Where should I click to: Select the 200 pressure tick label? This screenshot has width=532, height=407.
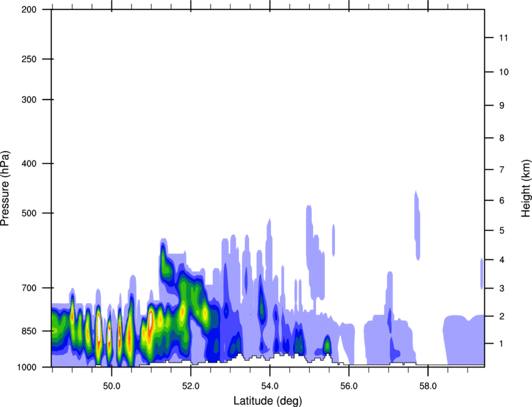click(x=29, y=9)
